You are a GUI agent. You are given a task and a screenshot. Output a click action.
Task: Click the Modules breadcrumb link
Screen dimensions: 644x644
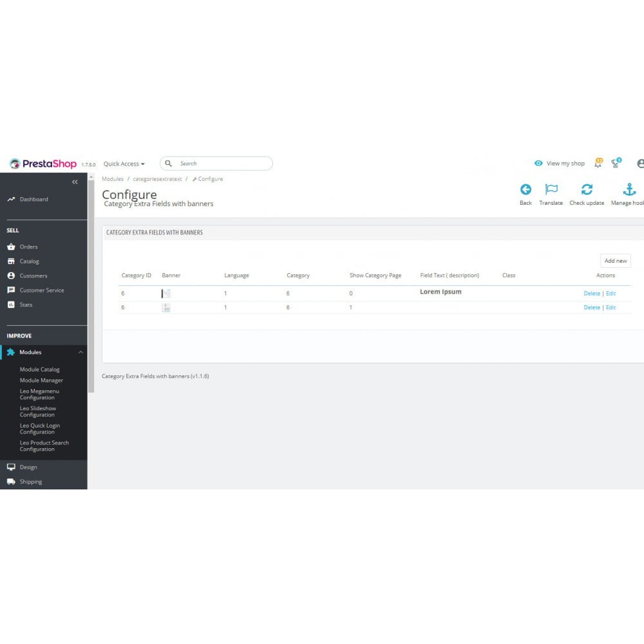[x=113, y=179]
